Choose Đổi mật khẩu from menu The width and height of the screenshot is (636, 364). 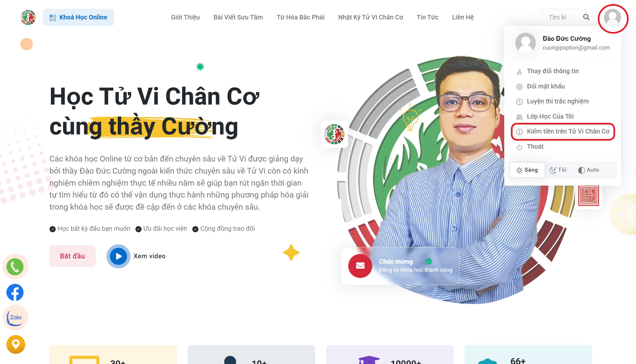[546, 86]
